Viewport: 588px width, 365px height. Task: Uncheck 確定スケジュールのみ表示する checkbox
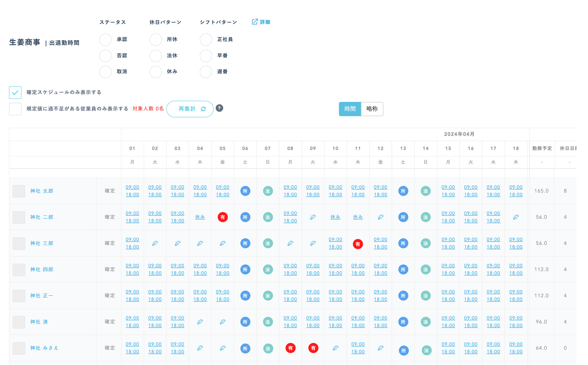pyautogui.click(x=15, y=93)
